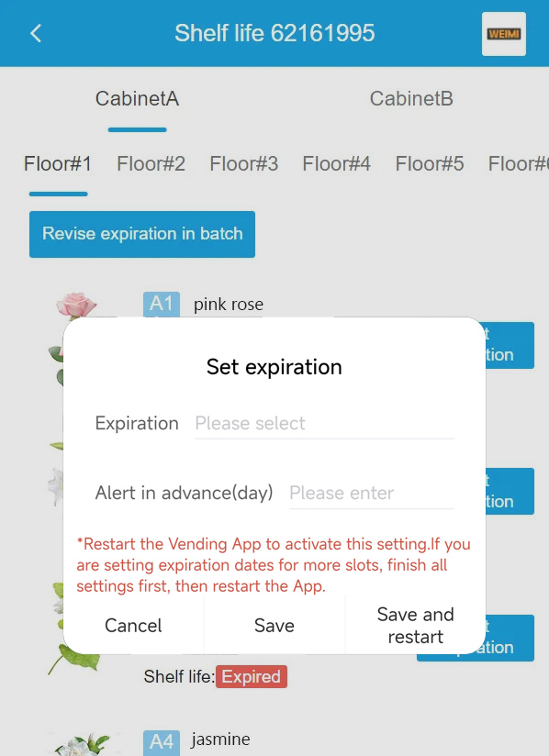Focus the Alert in advance(day) field
The image size is (549, 756).
[x=371, y=493]
